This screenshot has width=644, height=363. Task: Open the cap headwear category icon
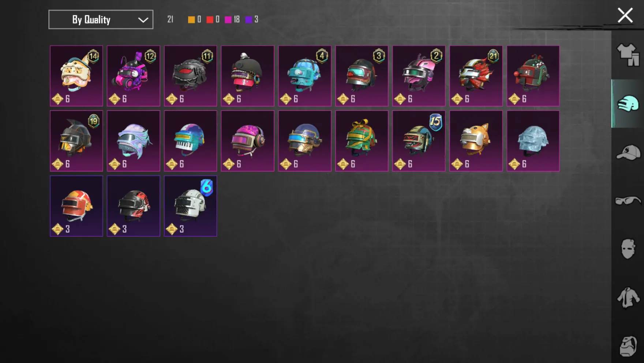[x=628, y=152]
